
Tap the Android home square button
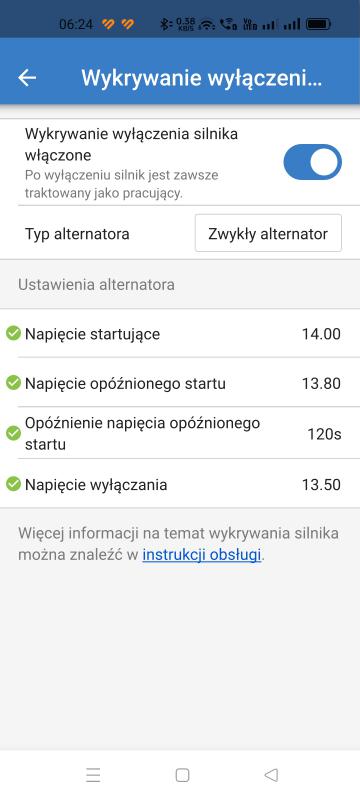tap(182, 775)
